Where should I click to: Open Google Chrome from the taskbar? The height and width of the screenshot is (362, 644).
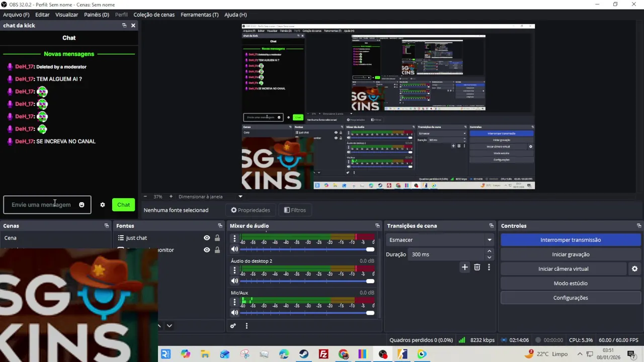point(343,354)
